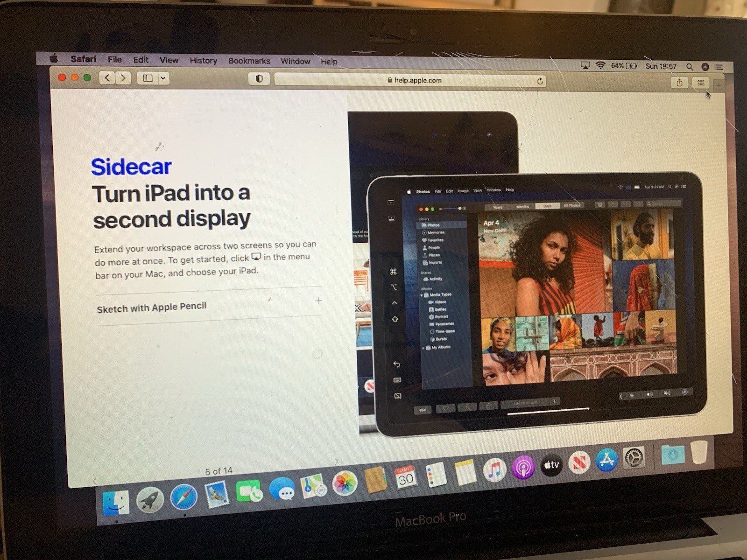Screen dimensions: 747x560
Task: Click the 5 of 14 page indicator
Action: tap(218, 471)
